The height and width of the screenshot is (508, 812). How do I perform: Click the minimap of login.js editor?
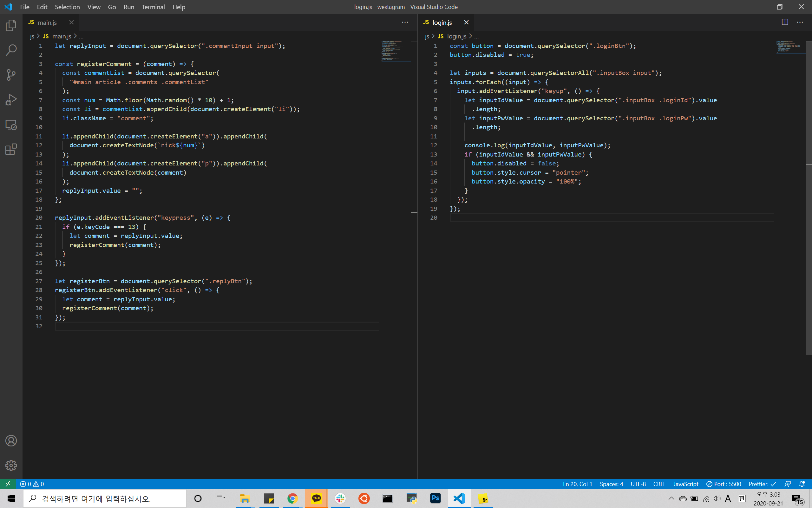point(790,47)
